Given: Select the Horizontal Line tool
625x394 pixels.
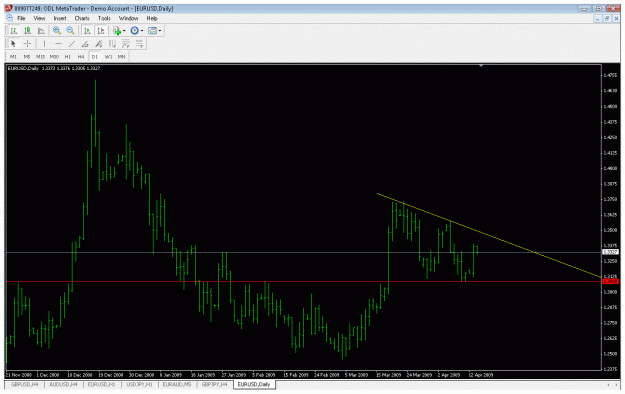Looking at the screenshot, I should click(x=58, y=44).
